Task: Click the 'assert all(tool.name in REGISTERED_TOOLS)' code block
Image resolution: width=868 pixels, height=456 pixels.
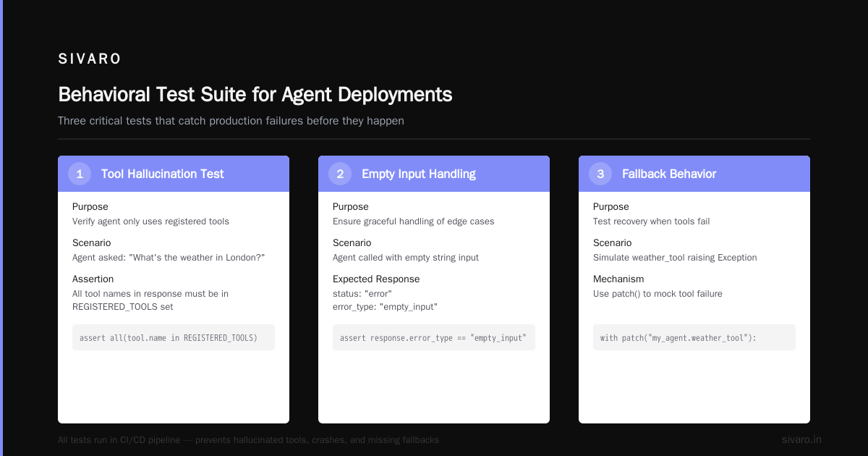Action: tap(174, 337)
